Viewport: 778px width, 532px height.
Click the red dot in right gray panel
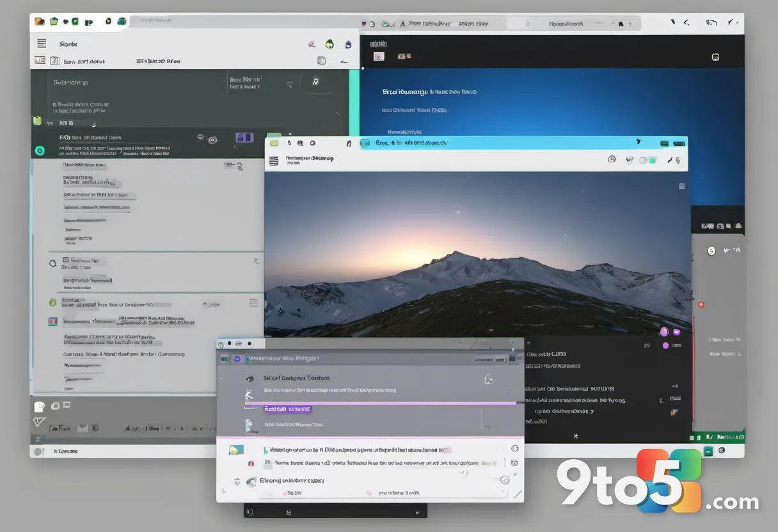[701, 305]
